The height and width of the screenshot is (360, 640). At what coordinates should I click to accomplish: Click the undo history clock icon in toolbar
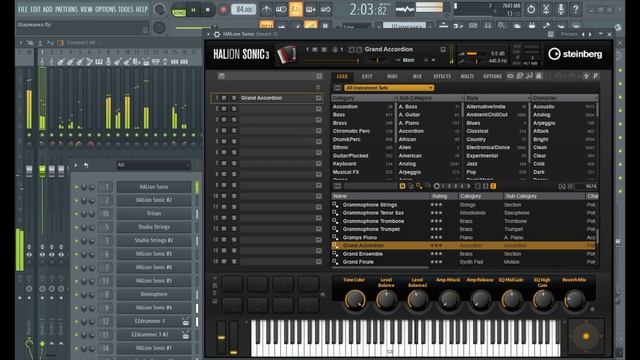531,9
